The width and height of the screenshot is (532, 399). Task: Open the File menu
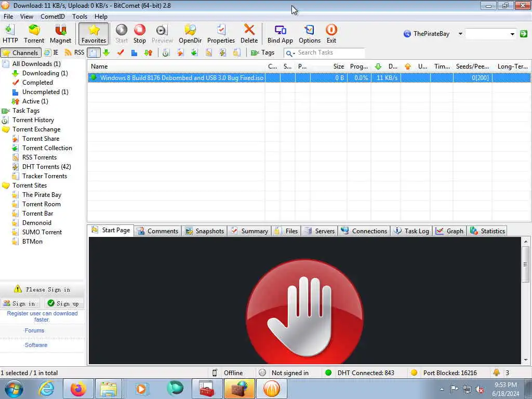click(x=8, y=16)
